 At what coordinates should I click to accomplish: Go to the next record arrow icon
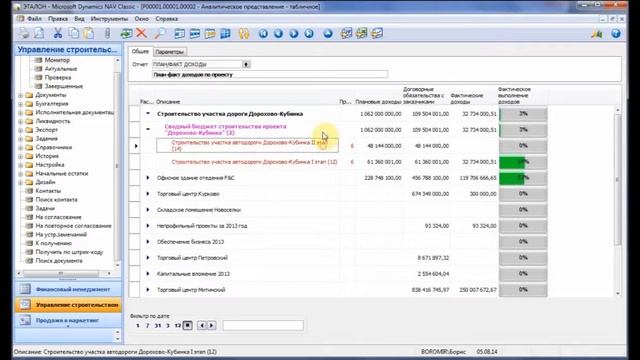[x=294, y=33]
